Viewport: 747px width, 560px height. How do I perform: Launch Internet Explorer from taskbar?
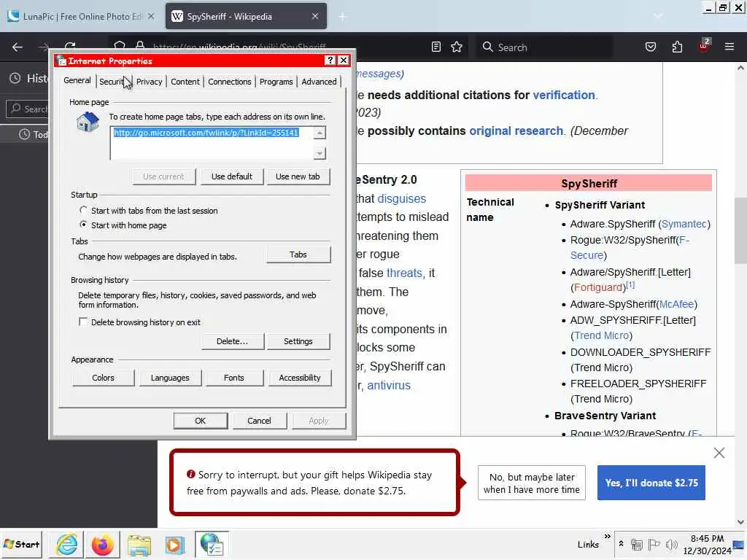coord(66,544)
